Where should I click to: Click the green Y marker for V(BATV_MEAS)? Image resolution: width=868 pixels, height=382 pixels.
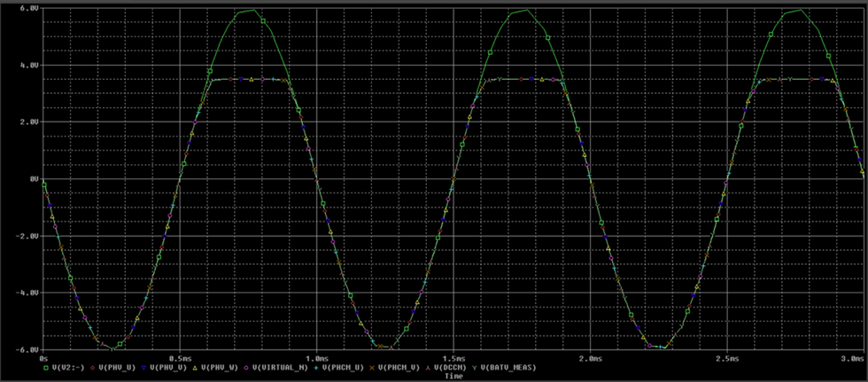coord(476,366)
